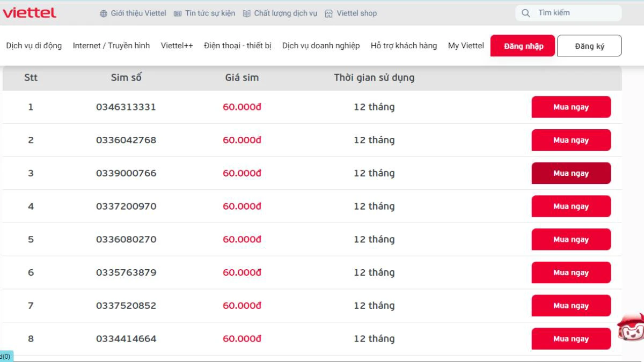Image resolution: width=644 pixels, height=362 pixels.
Task: Buy sim 0334414664 with Mua ngay
Action: pyautogui.click(x=571, y=339)
